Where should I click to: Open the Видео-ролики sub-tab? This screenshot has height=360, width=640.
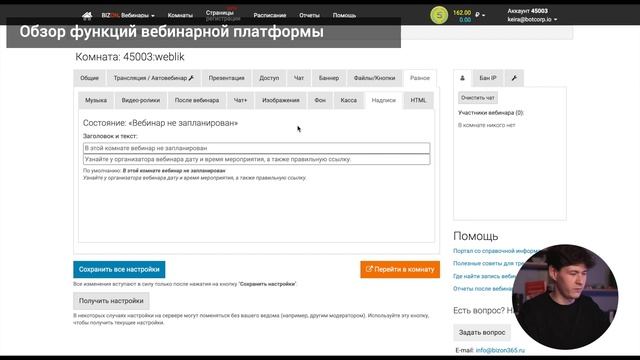click(141, 100)
